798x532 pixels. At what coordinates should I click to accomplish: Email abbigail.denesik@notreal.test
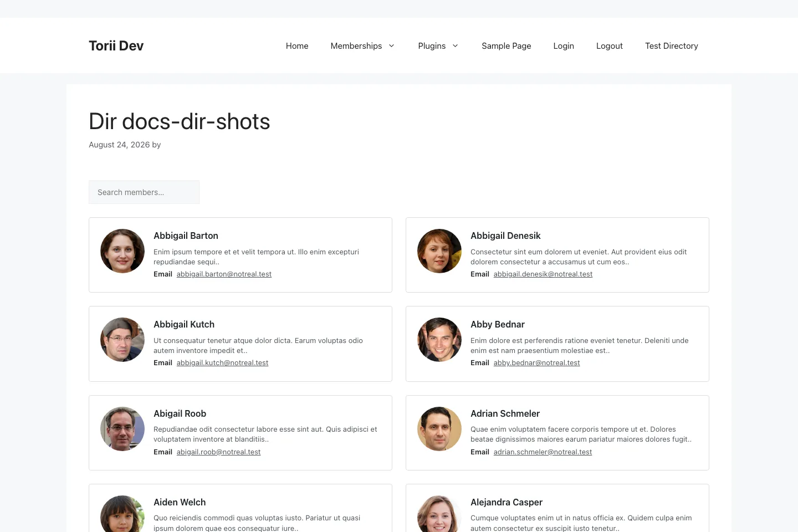pyautogui.click(x=543, y=274)
